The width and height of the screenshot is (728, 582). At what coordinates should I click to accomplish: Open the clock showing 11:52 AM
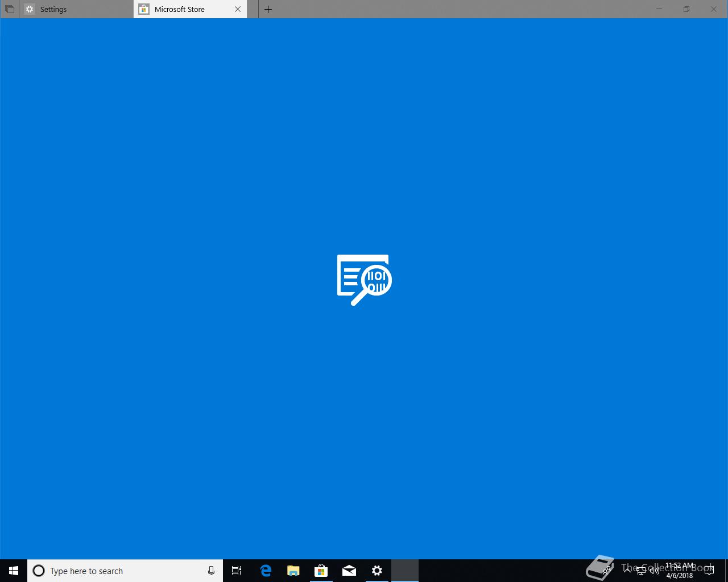point(680,571)
